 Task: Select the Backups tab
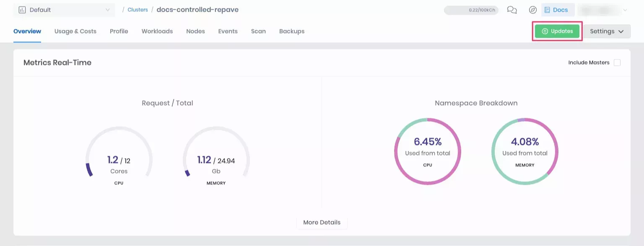click(x=292, y=31)
